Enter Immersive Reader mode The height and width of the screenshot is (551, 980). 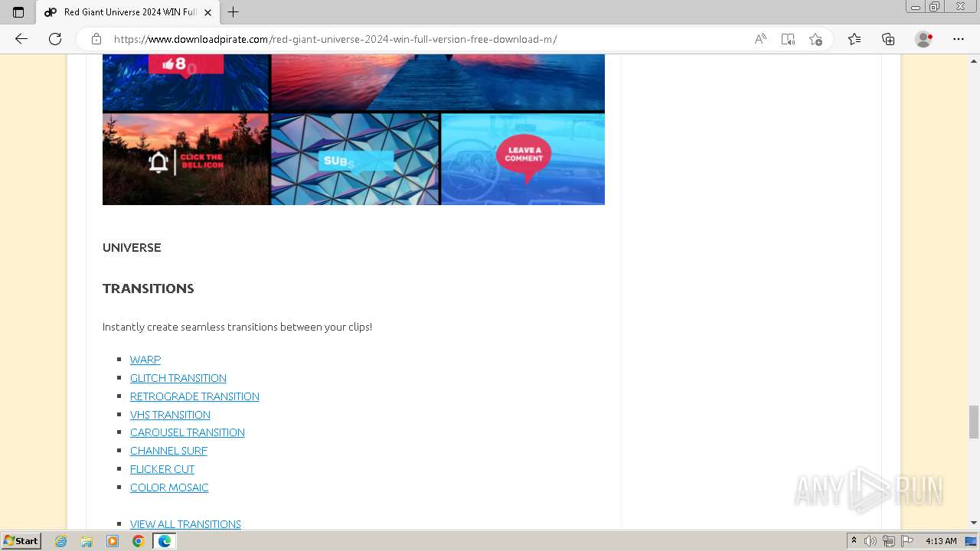(x=788, y=39)
